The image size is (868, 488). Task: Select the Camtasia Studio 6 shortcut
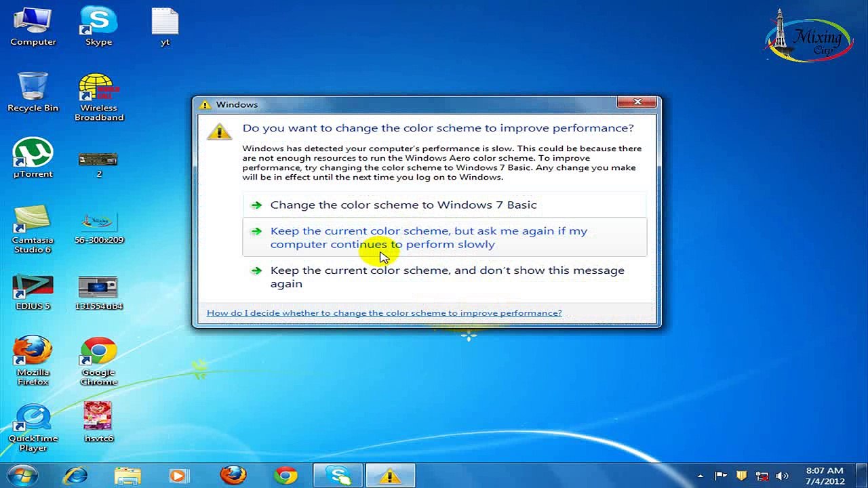click(x=33, y=229)
